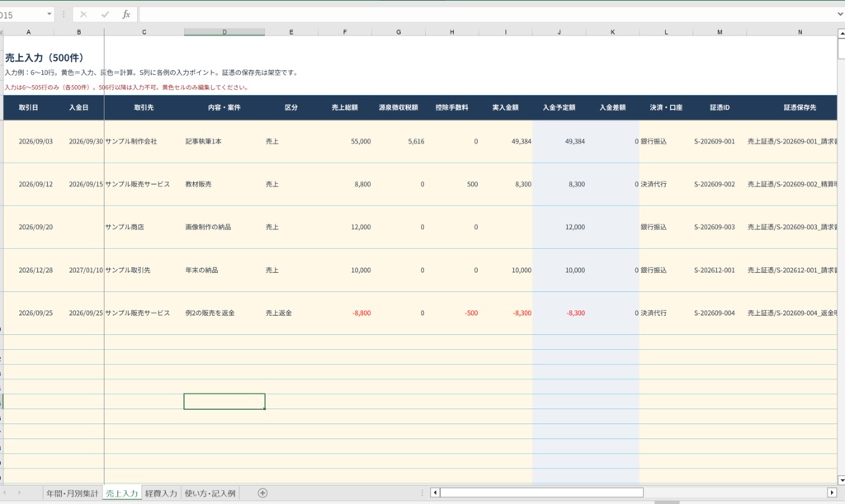Image resolution: width=845 pixels, height=504 pixels.
Task: Select the 売上入力 sheet tab
Action: [122, 493]
